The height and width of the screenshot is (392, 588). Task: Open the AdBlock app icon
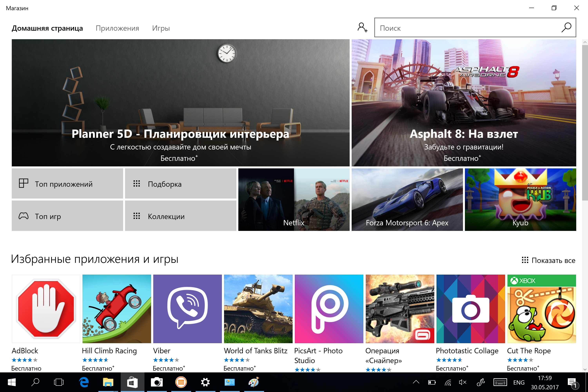(46, 309)
